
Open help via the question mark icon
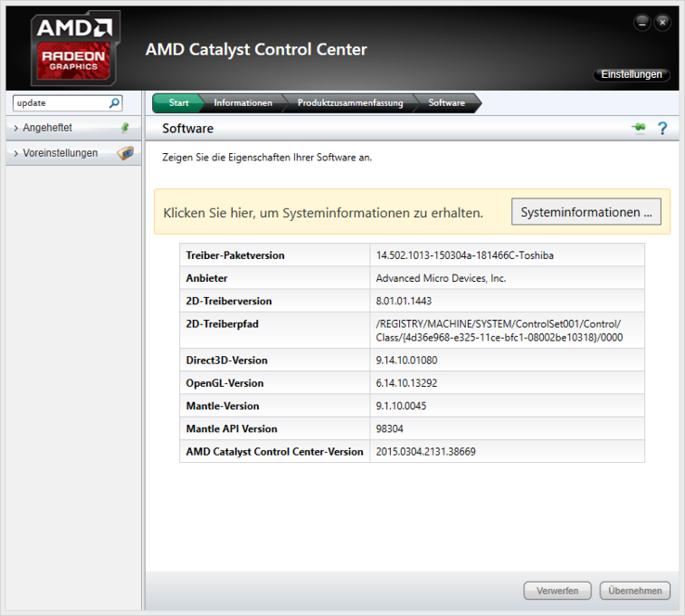pos(663,128)
